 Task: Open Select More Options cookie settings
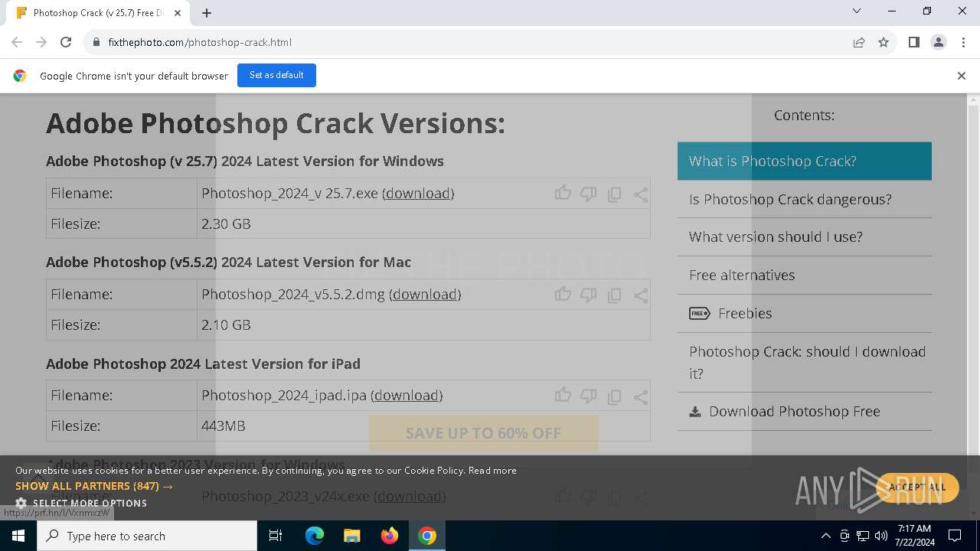pyautogui.click(x=81, y=503)
